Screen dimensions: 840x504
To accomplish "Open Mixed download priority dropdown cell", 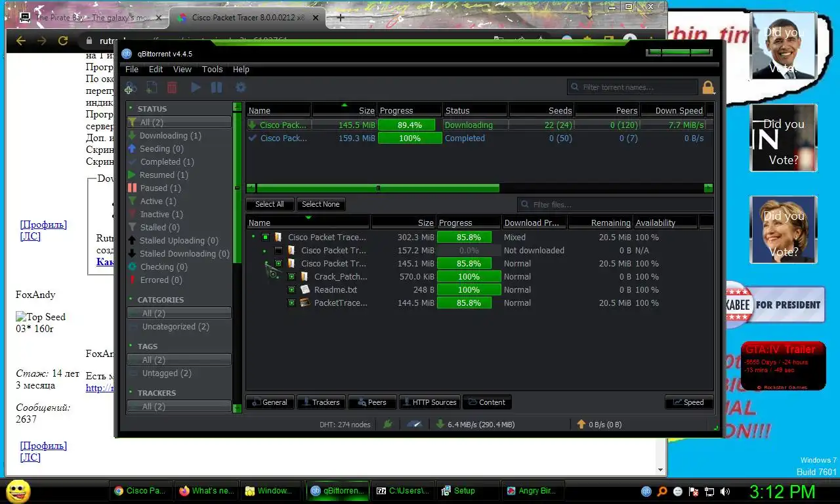I will (x=534, y=237).
